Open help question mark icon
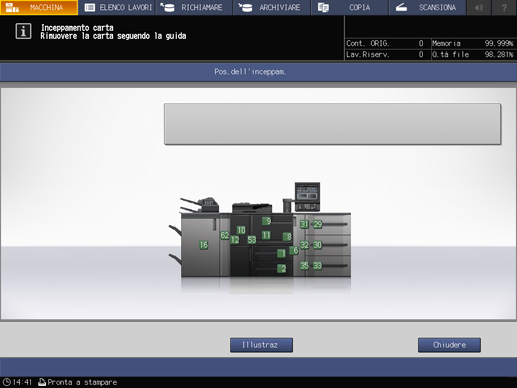Viewport: 517px width, 388px height. (x=504, y=7)
